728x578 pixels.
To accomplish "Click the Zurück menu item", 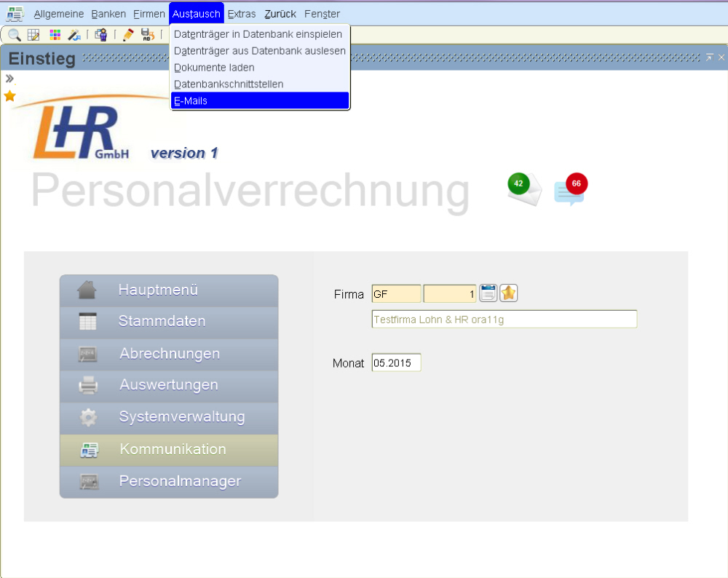I will (x=280, y=14).
